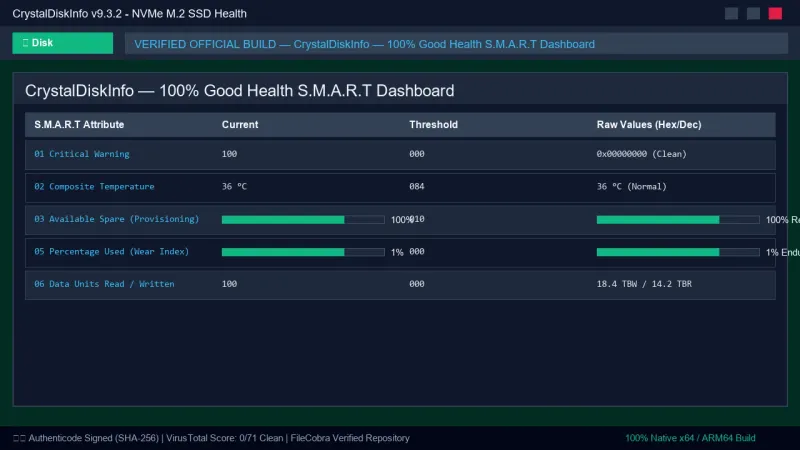
Task: Click the Current column header
Action: point(240,124)
